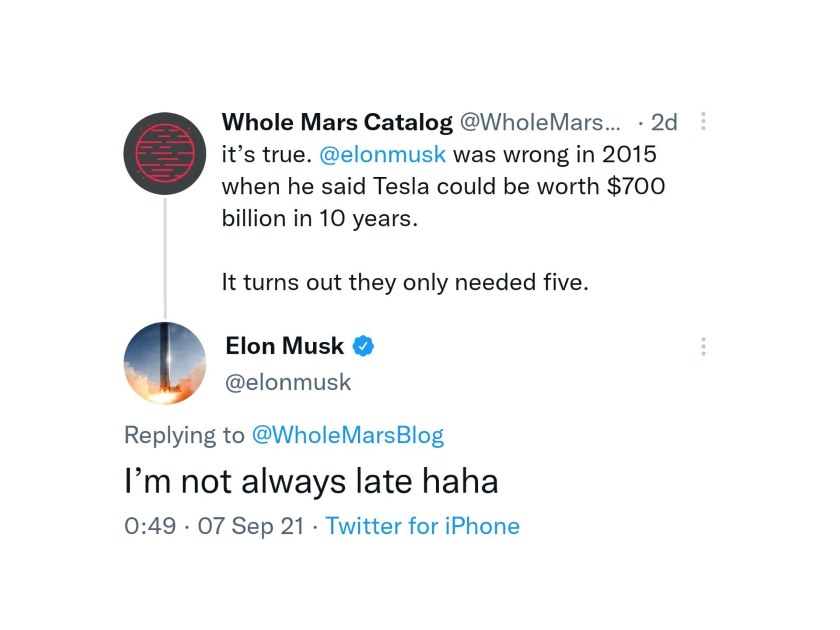
Task: Click the gray @elonmusk handle under name
Action: click(288, 382)
